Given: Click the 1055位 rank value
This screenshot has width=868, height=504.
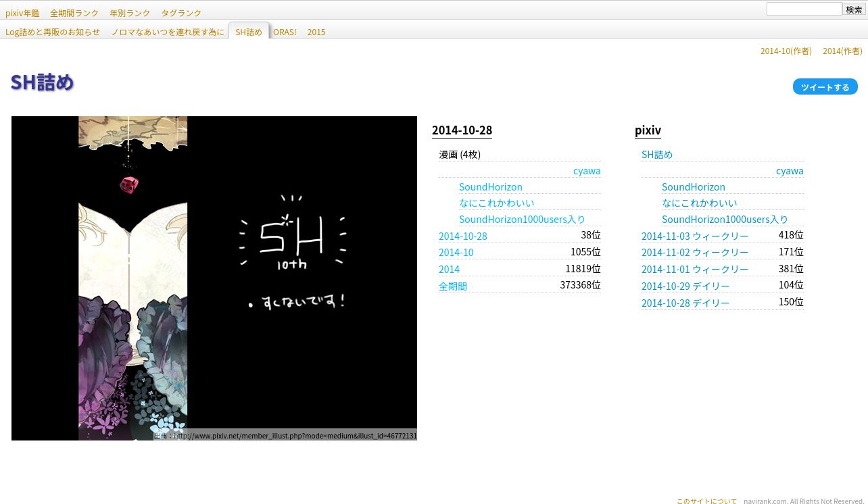Looking at the screenshot, I should tap(585, 251).
